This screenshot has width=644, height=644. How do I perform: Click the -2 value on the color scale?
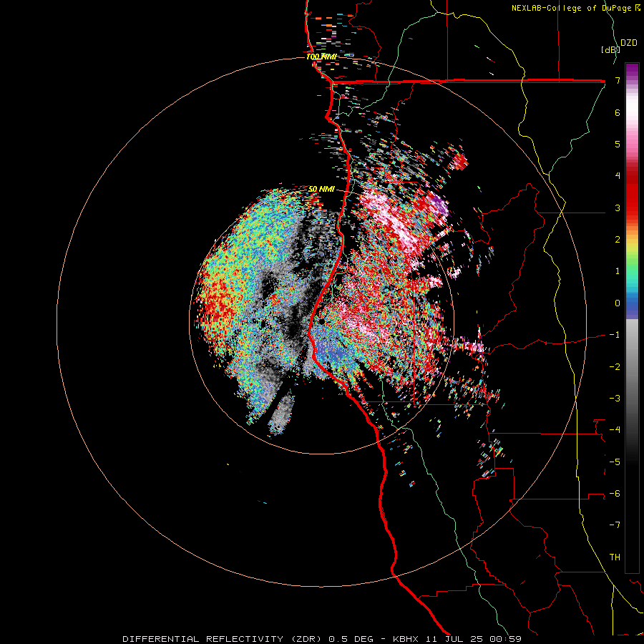(615, 367)
